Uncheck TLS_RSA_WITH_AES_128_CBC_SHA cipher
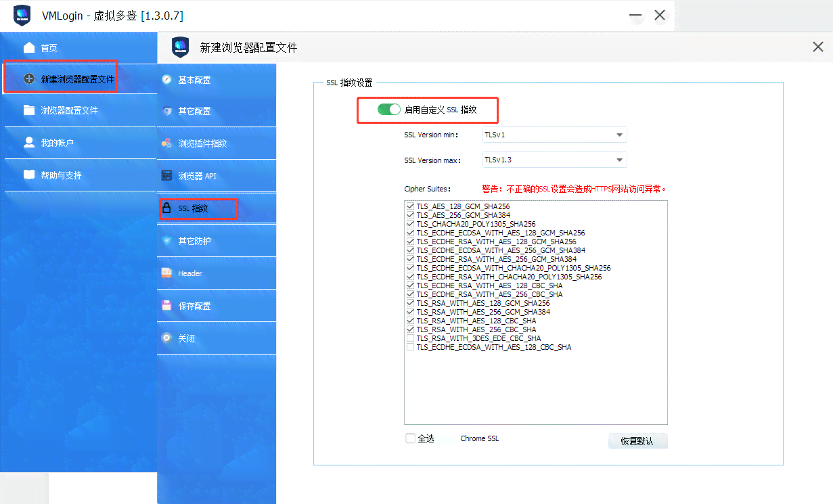This screenshot has height=504, width=833. click(410, 320)
